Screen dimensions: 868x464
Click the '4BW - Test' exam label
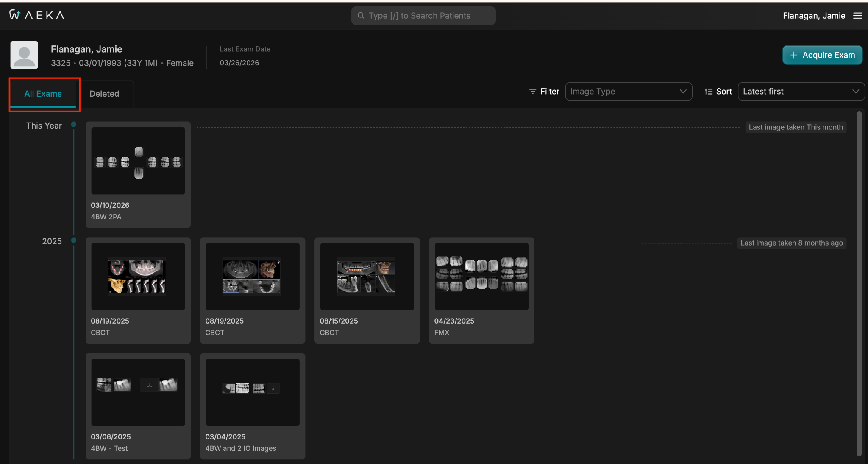109,448
